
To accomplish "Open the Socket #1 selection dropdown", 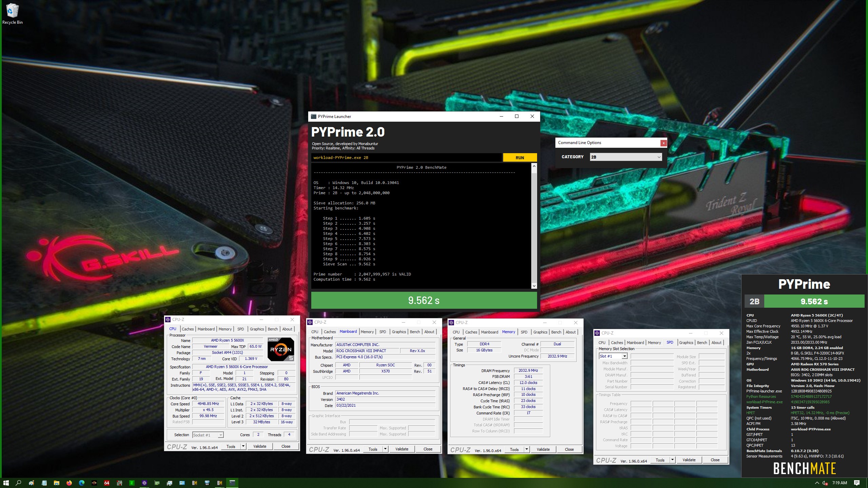I will click(208, 435).
